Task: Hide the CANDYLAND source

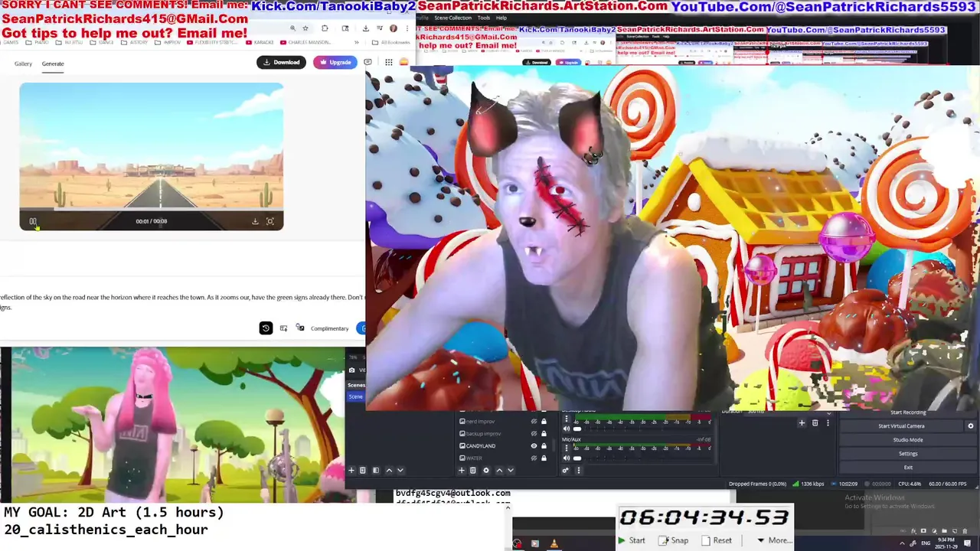Action: tap(534, 446)
